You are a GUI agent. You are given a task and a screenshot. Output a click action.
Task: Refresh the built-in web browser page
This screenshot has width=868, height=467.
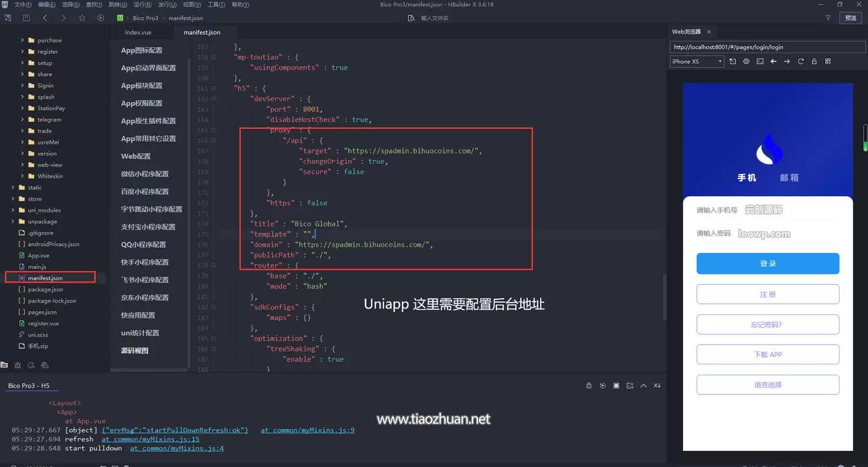(801, 61)
